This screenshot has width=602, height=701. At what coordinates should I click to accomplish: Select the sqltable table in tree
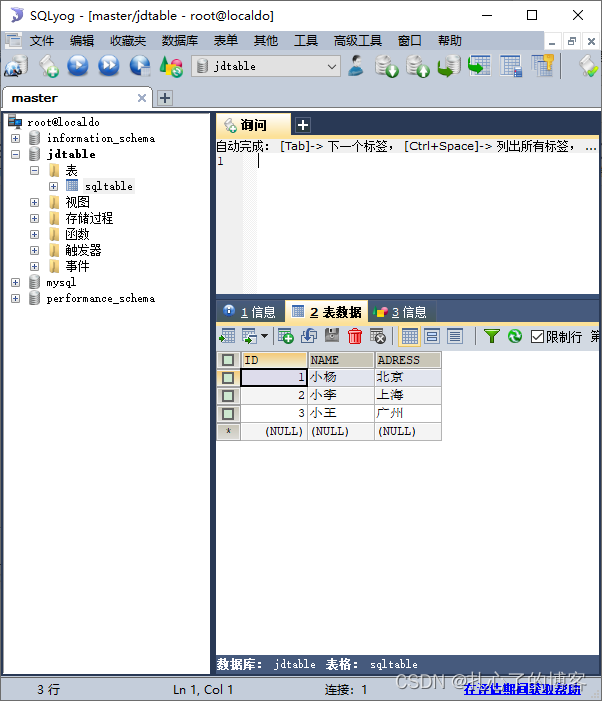[x=108, y=186]
